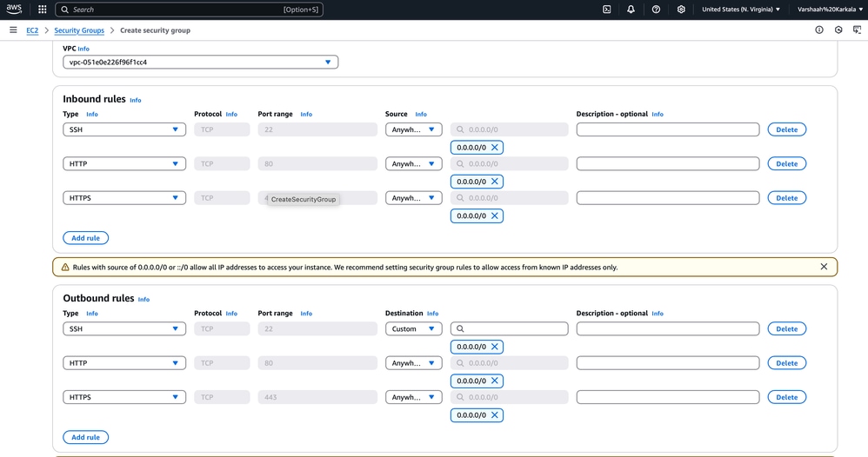Open inbound HTTP type dropdown

point(124,163)
